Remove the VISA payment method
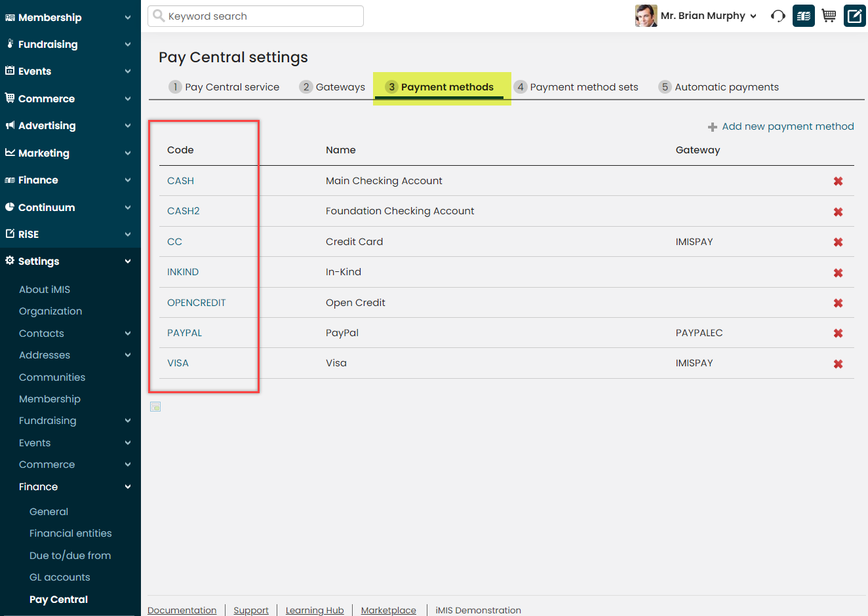The width and height of the screenshot is (868, 616). coord(838,363)
